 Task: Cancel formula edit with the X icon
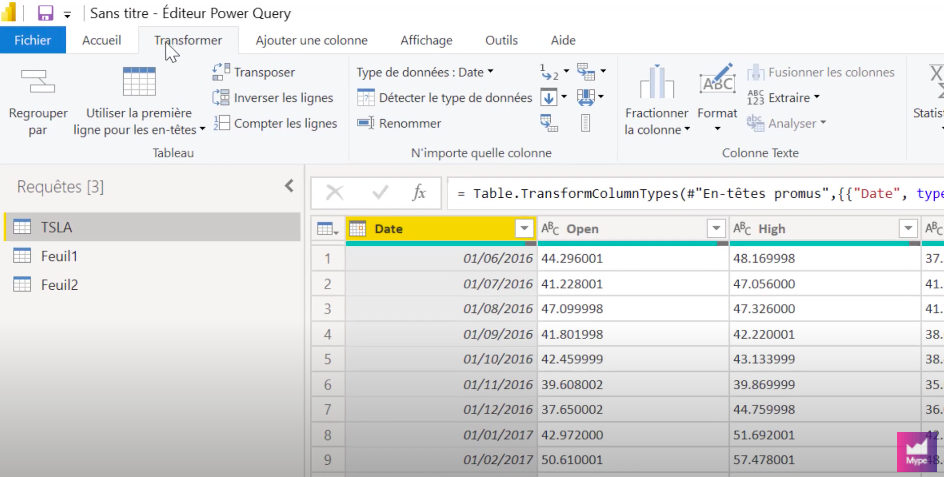pyautogui.click(x=335, y=193)
